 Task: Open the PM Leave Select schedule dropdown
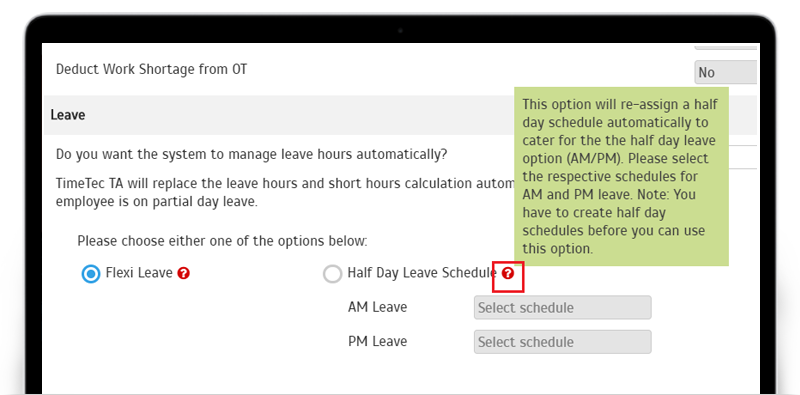(x=562, y=342)
